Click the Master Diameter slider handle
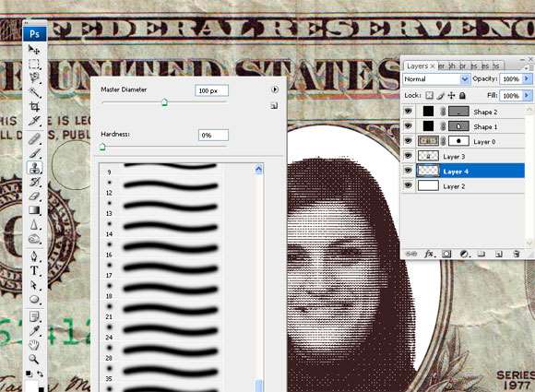This screenshot has width=535, height=392. click(x=164, y=102)
